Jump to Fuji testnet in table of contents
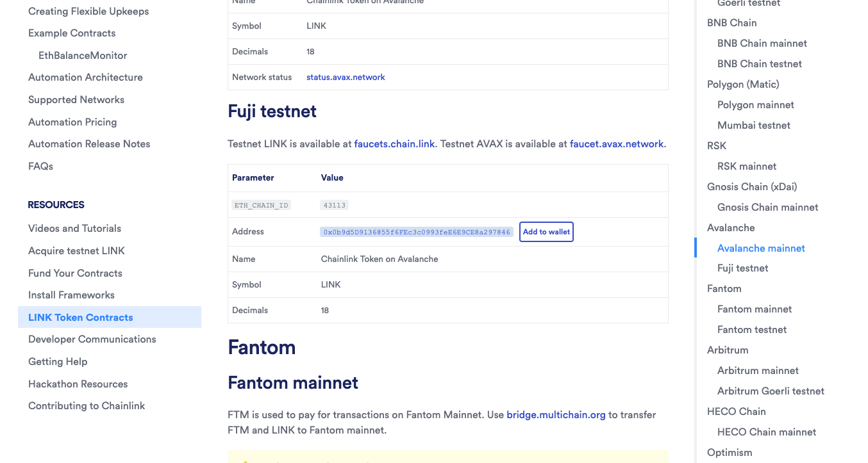The height and width of the screenshot is (463, 868). 742,268
